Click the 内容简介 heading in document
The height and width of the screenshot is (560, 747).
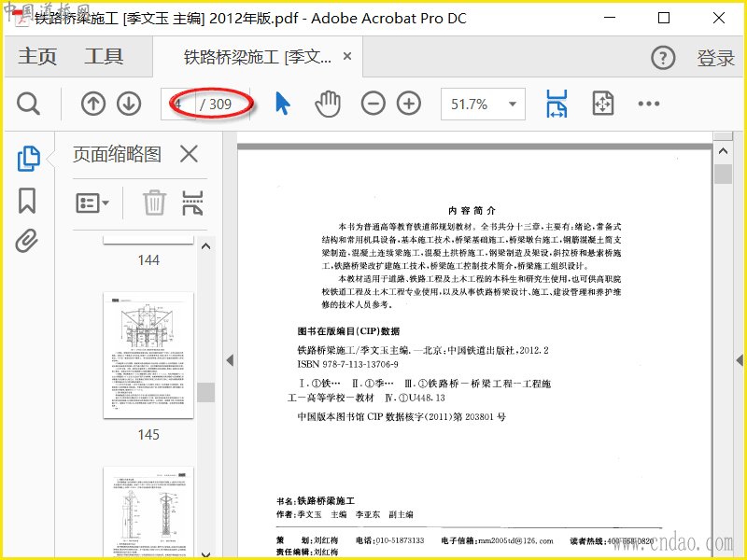point(472,211)
